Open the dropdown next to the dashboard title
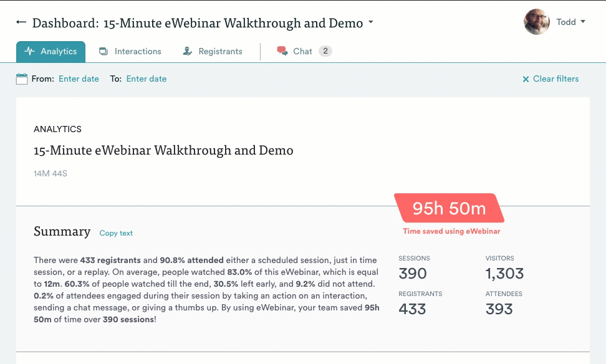The height and width of the screenshot is (364, 606). (x=370, y=22)
